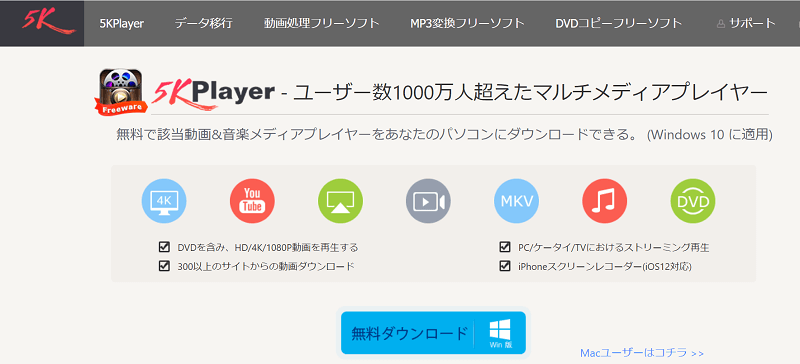Viewport: 800px width, 364px height.
Task: Toggle checkbox for 300以上のサイトからの動画ダウンロード
Action: coord(164,266)
